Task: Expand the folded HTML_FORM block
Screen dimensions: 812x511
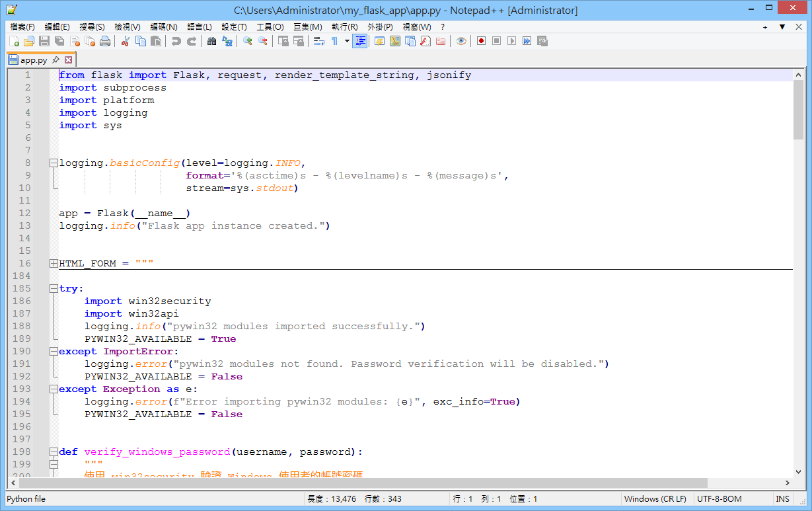Action: 54,263
